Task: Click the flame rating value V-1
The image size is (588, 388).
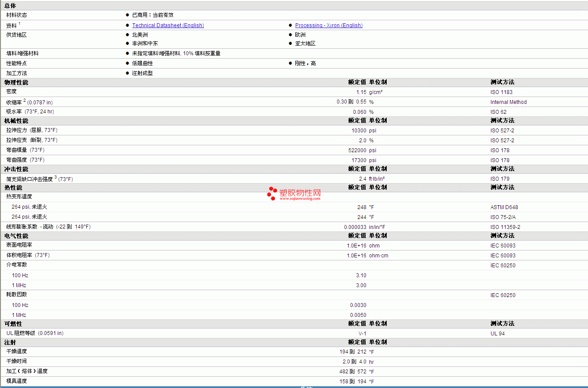Action: 363,334
